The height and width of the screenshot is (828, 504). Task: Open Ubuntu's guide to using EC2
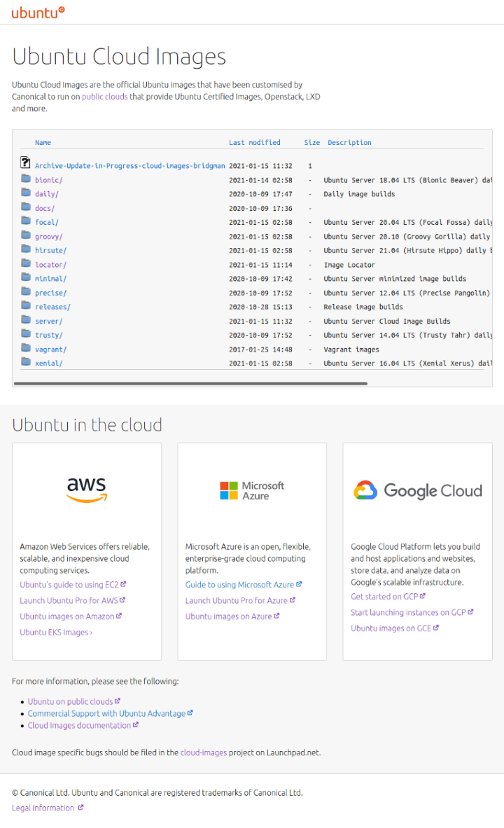(x=73, y=584)
